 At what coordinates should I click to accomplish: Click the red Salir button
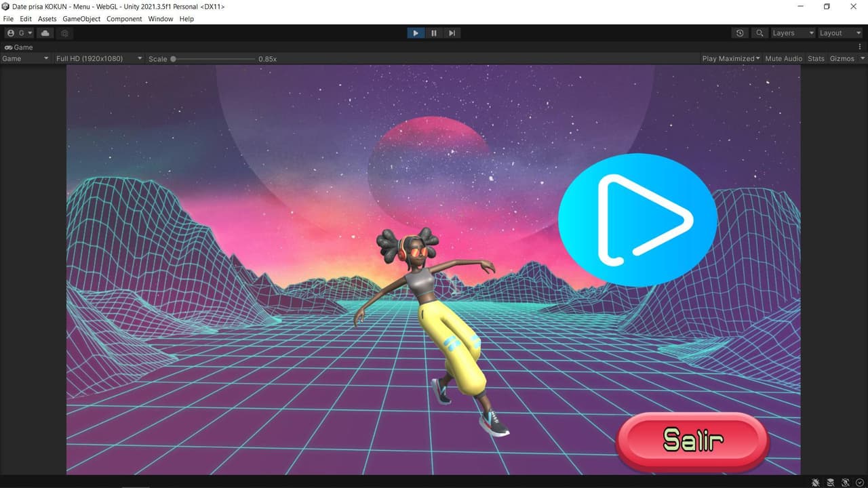[x=692, y=440]
